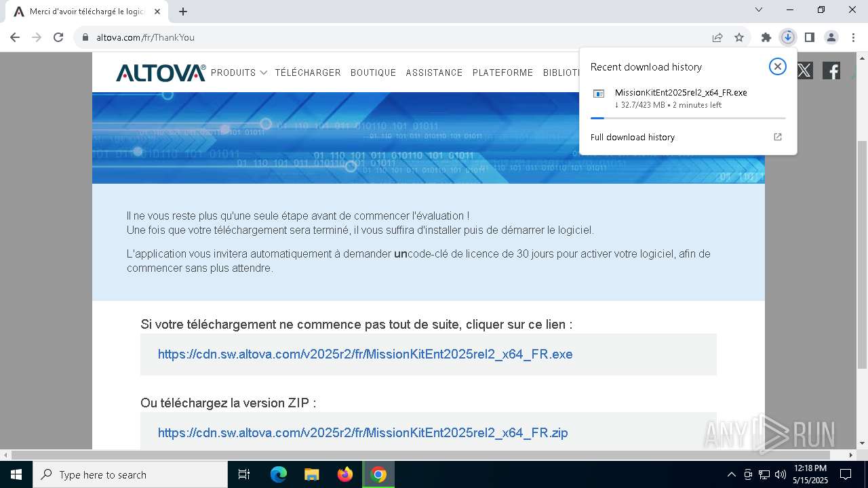Show hidden system tray icons
This screenshot has width=868, height=488.
(731, 474)
